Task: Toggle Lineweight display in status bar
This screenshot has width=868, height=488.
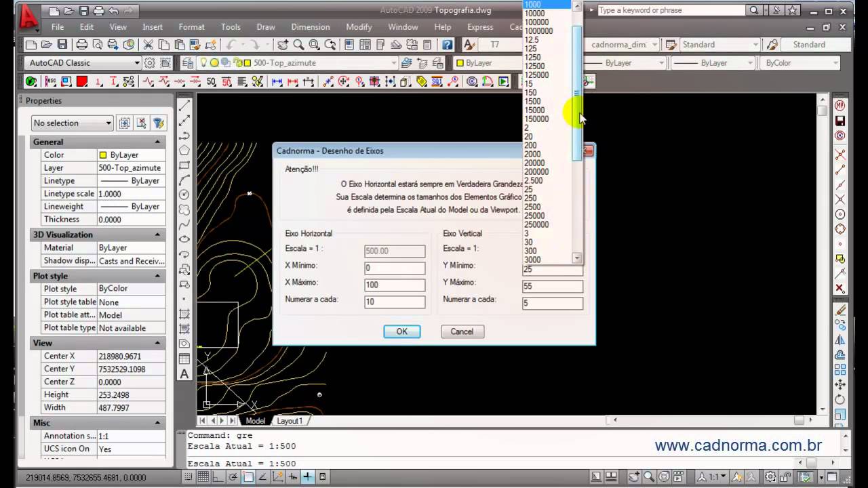Action: point(308,477)
